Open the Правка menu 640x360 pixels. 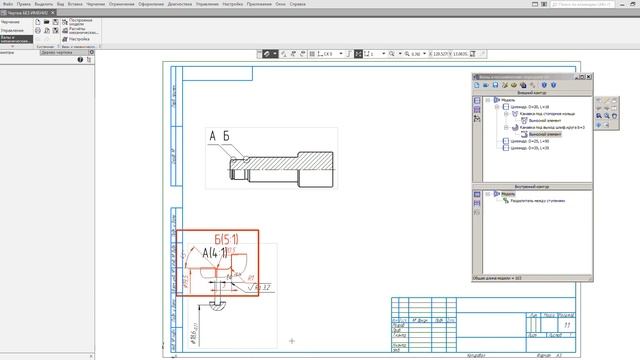click(x=24, y=4)
